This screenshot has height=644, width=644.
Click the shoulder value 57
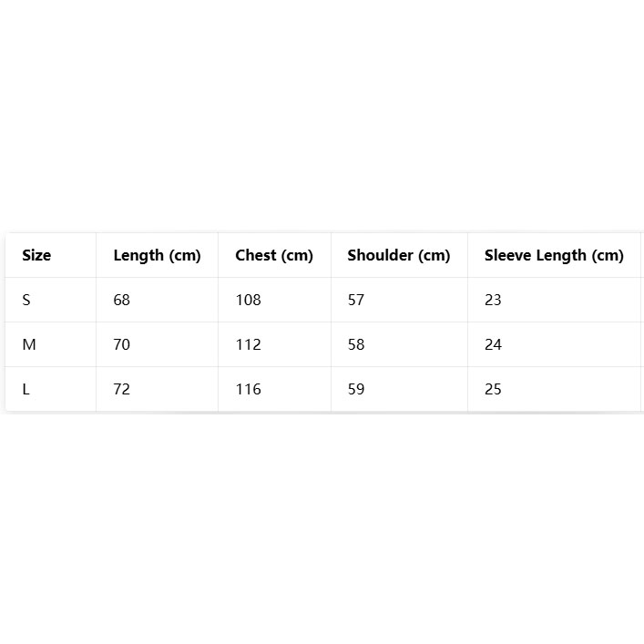coord(356,300)
